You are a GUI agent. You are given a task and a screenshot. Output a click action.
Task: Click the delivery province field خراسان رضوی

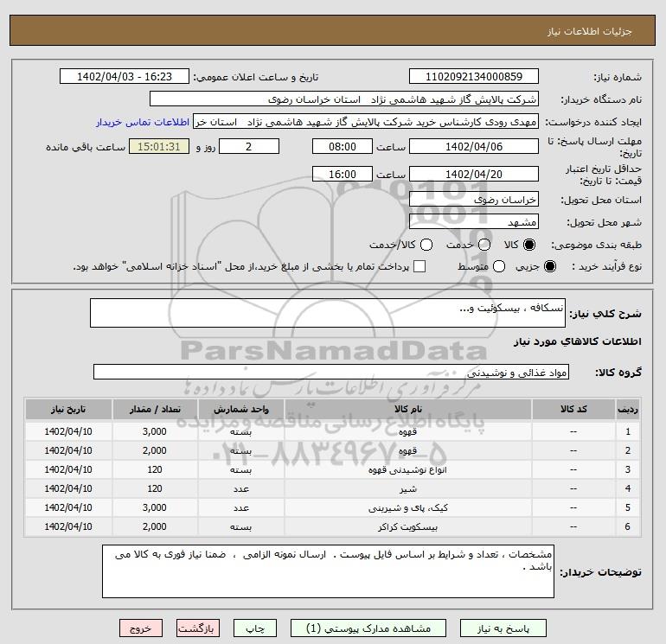tap(474, 200)
